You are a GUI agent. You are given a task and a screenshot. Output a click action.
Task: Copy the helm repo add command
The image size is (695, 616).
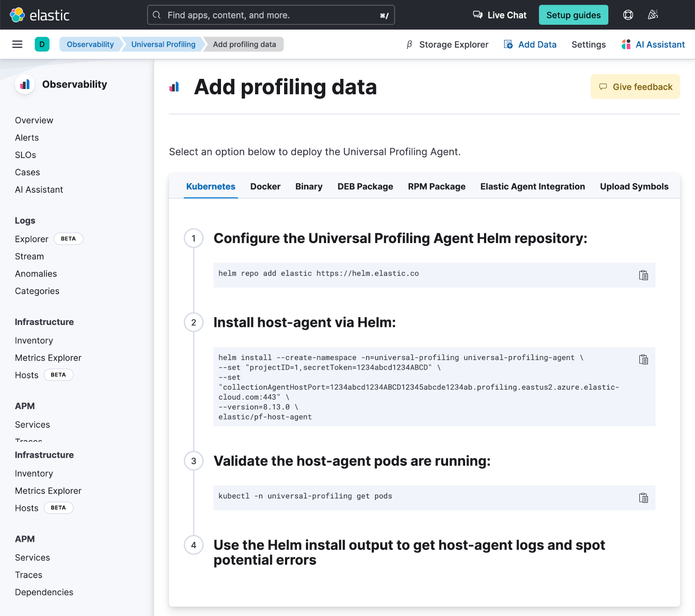pyautogui.click(x=644, y=275)
